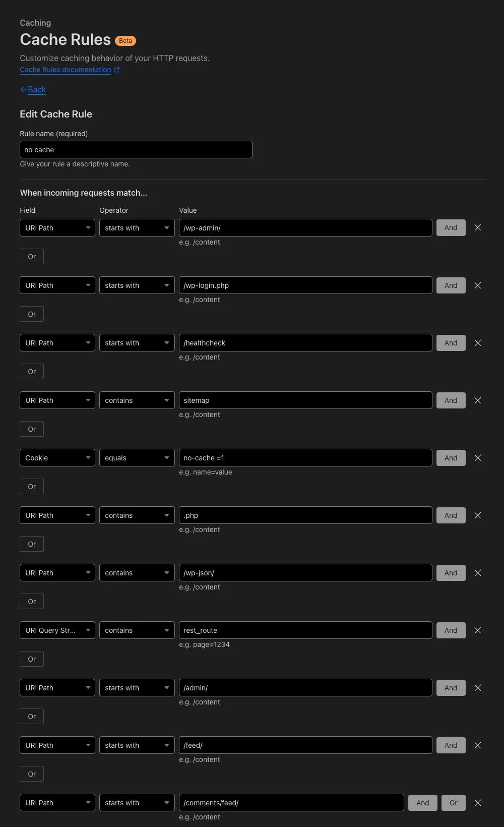504x827 pixels.
Task: Click the /wp-json/ value input field
Action: [305, 573]
